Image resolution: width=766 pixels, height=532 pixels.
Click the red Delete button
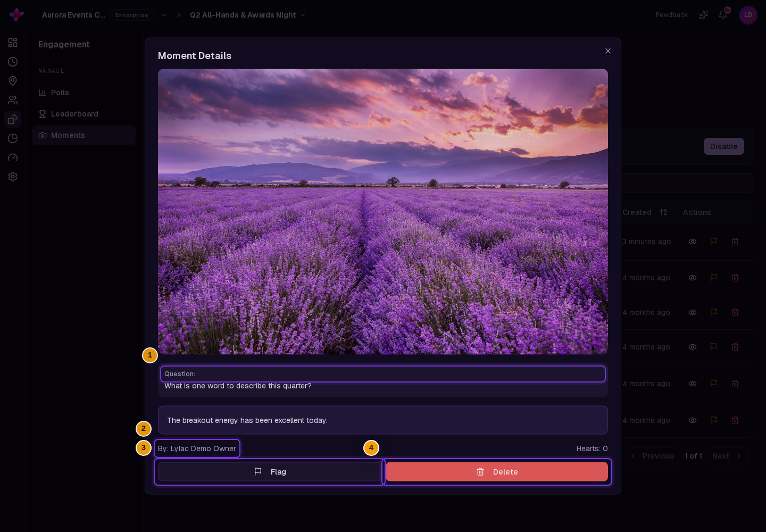pos(497,472)
